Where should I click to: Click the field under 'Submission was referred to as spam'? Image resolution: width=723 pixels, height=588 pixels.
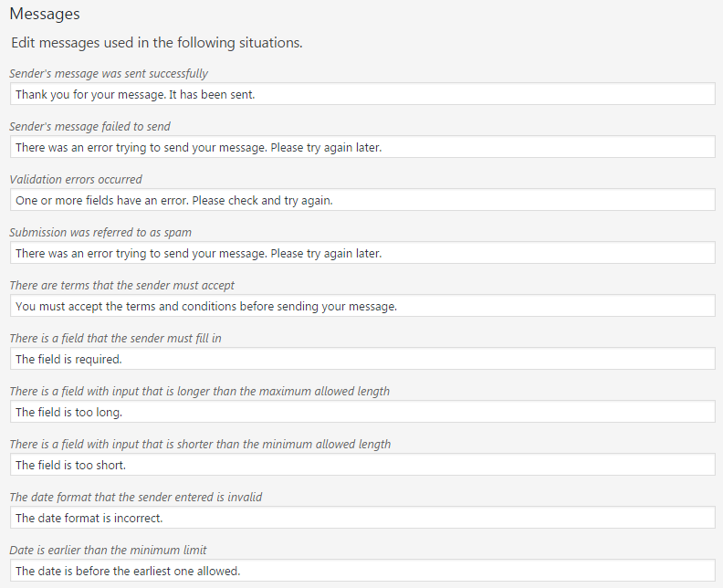click(x=361, y=253)
